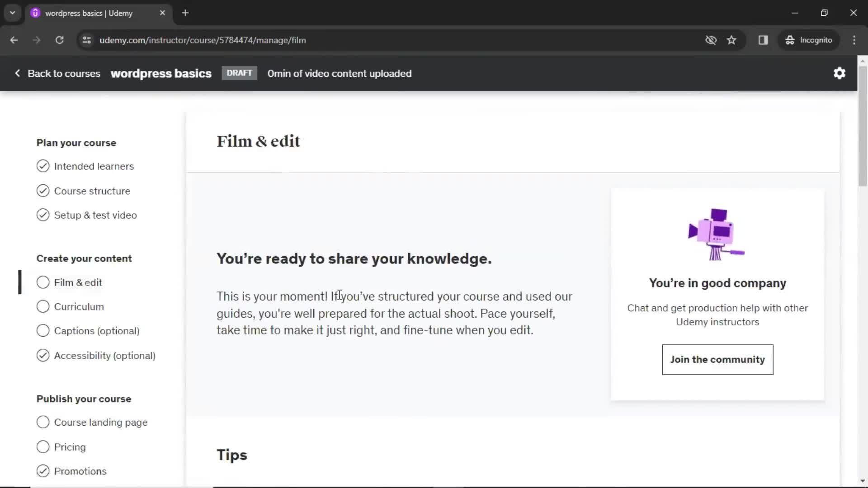Viewport: 868px width, 488px height.
Task: Click the new tab plus icon
Action: pos(186,13)
